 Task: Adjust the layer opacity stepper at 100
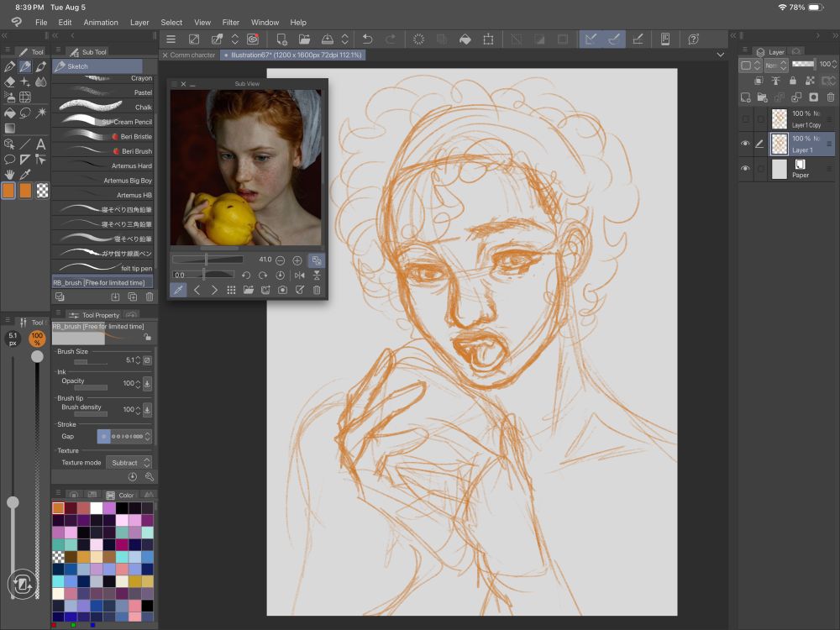pyautogui.click(x=834, y=65)
